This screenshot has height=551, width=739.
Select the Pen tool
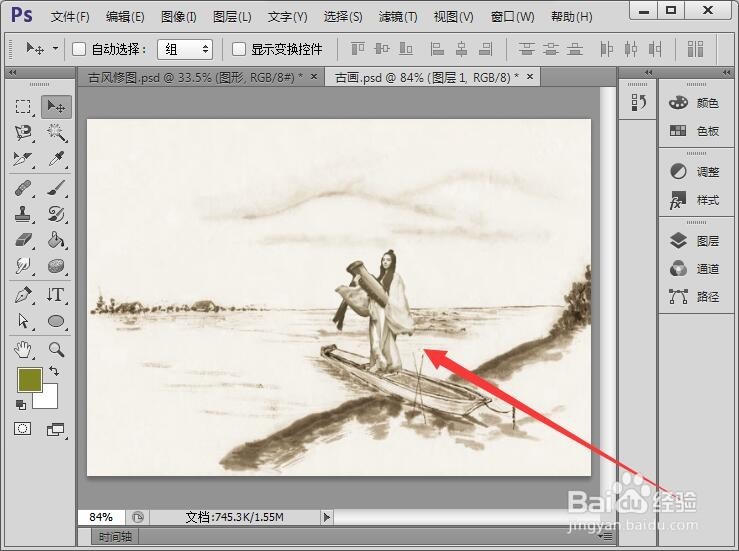pyautogui.click(x=23, y=296)
